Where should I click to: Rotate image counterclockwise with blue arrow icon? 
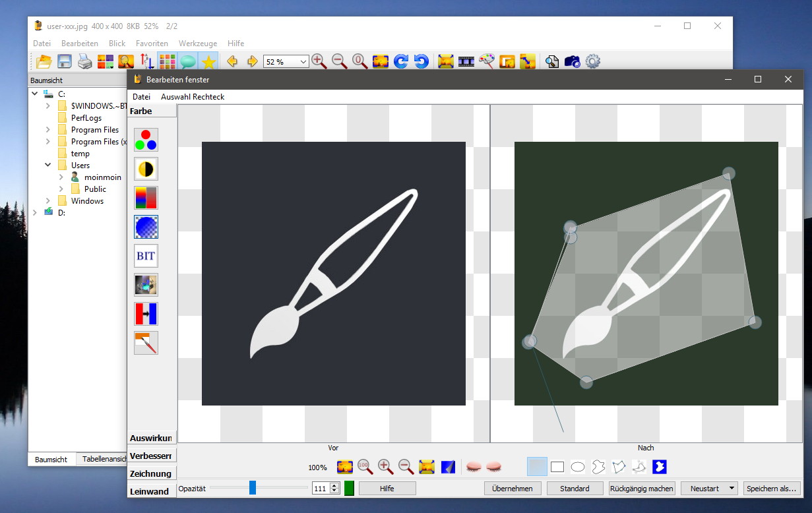(x=422, y=61)
